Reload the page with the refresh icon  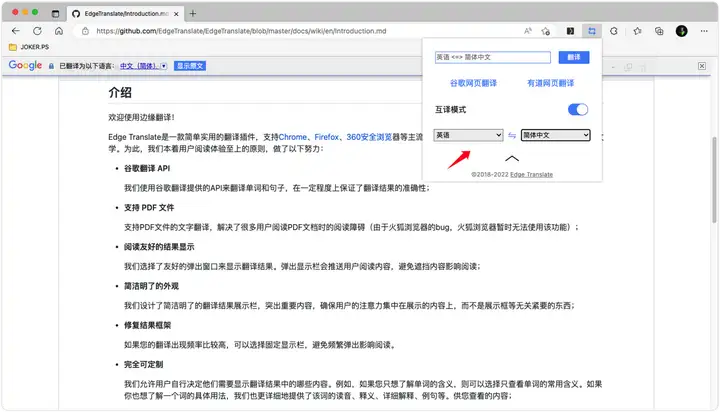click(37, 31)
